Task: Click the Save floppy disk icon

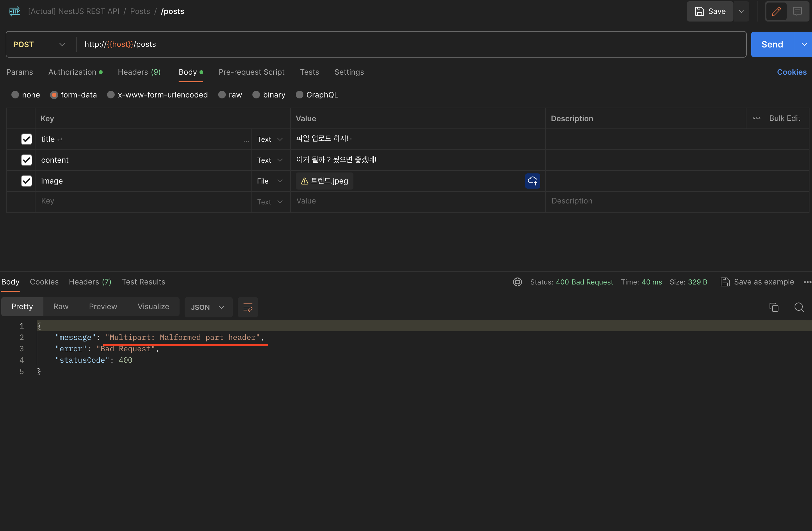Action: coord(699,11)
